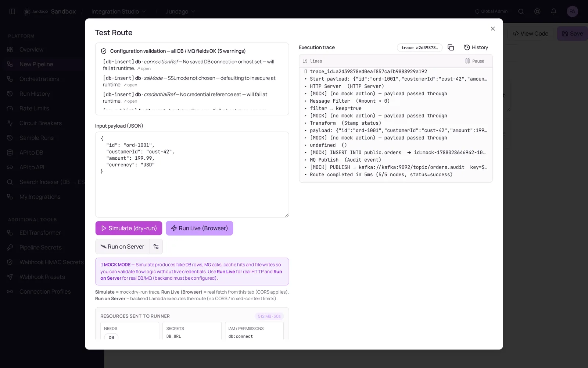Viewport: 588px width, 368px height.
Task: Toggle the sidebar panel icon in header
Action: click(x=12, y=11)
